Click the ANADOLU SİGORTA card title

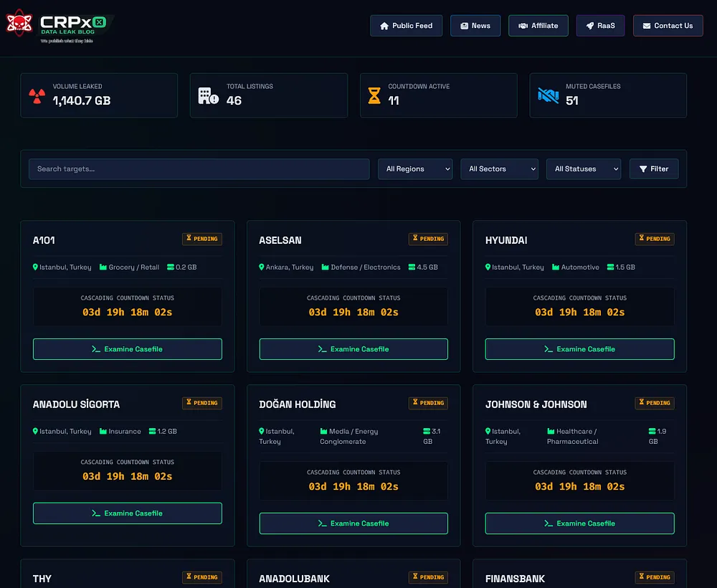click(77, 404)
